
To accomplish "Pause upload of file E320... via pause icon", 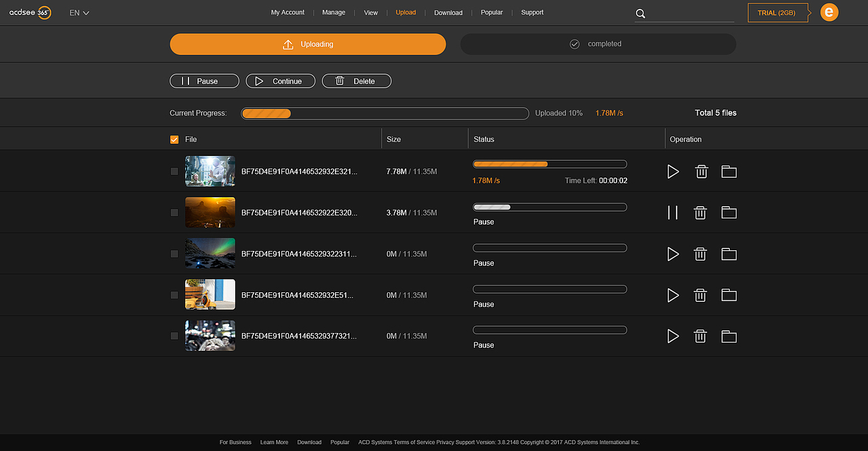I will click(673, 213).
